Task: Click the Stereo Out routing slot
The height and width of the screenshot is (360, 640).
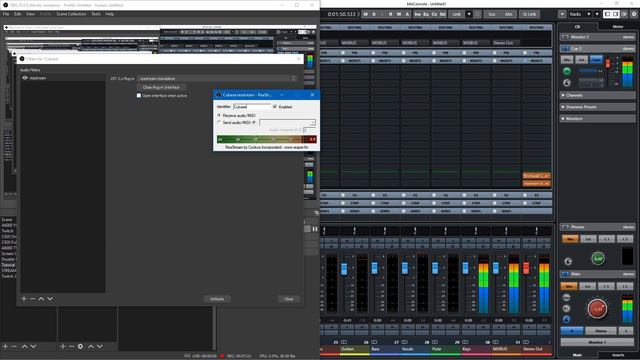Action: (506, 42)
